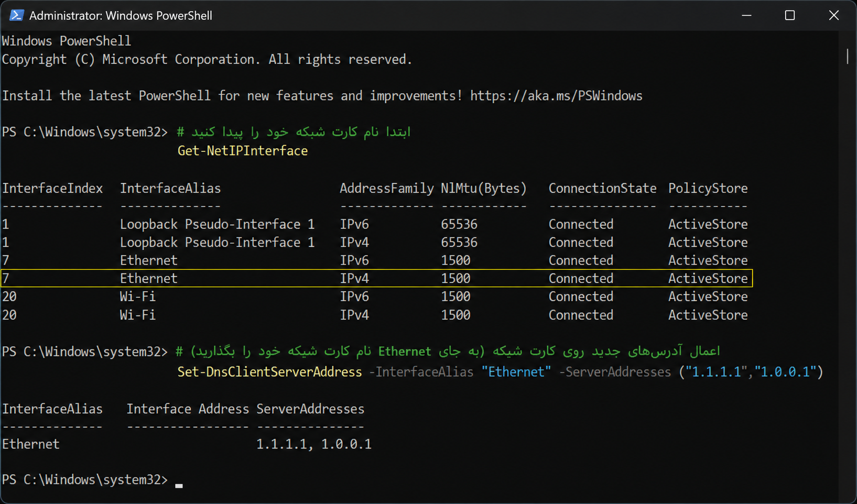This screenshot has height=504, width=857.
Task: Click the first InterfaceAlias column header
Action: click(170, 188)
